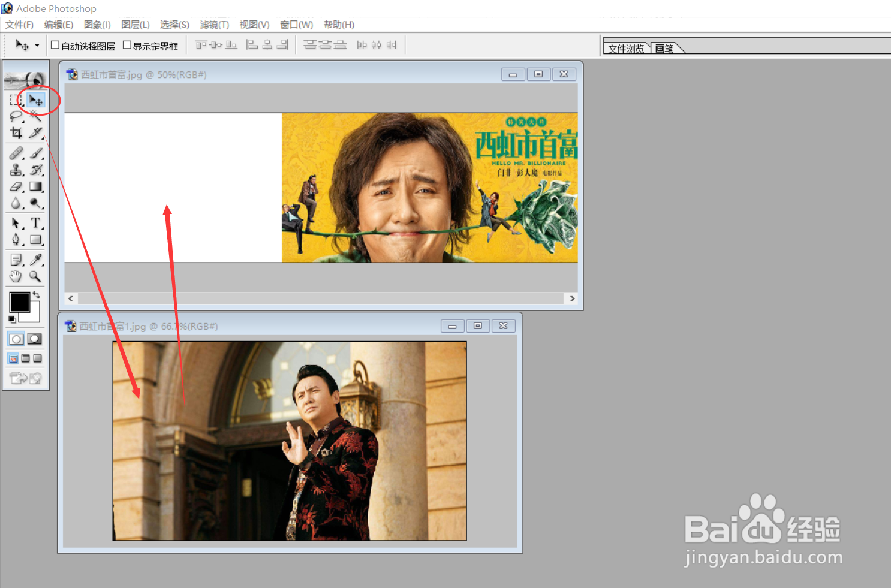This screenshot has height=588, width=891.
Task: Select the Type tool
Action: 35,224
